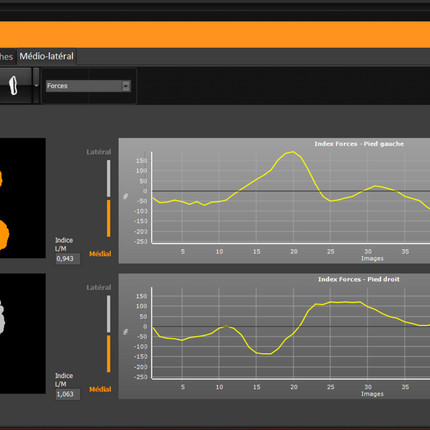This screenshot has height=430, width=430.
Task: Click the orange header banner
Action: pos(215,35)
